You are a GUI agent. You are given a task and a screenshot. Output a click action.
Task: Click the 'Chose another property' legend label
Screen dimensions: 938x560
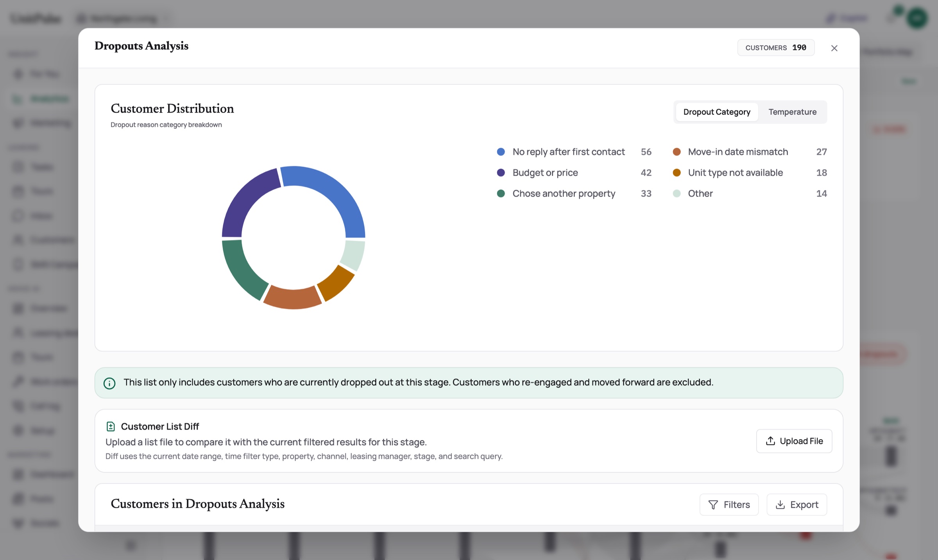[564, 193]
